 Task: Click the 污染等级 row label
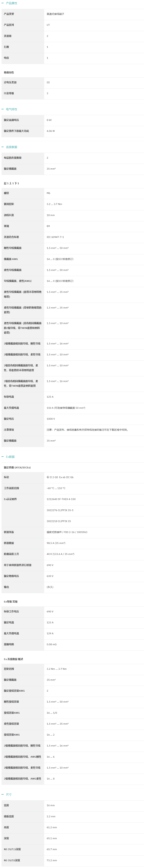pyautogui.click(x=9, y=93)
